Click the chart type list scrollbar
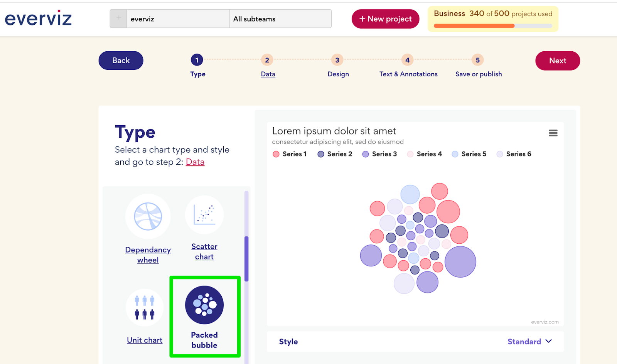Image resolution: width=617 pixels, height=364 pixels. (246, 258)
